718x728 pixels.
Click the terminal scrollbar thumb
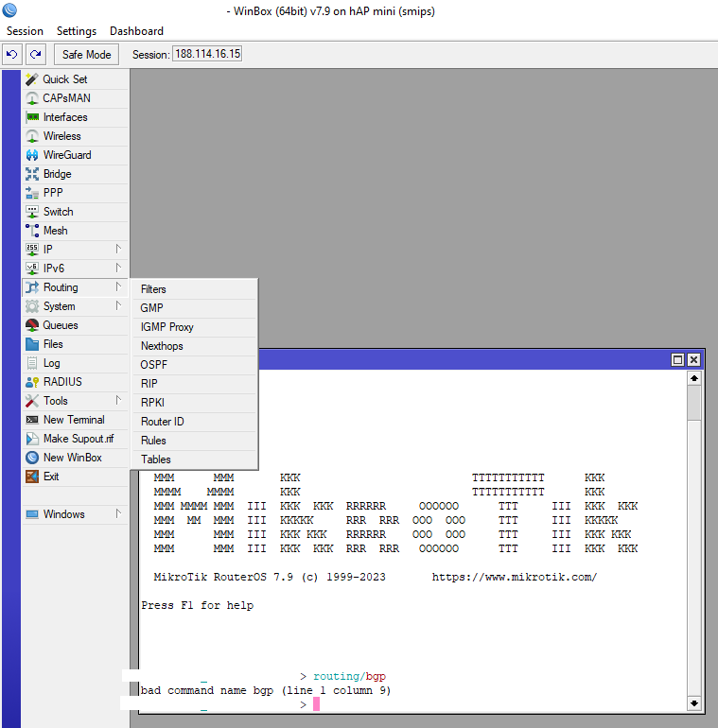pos(693,403)
